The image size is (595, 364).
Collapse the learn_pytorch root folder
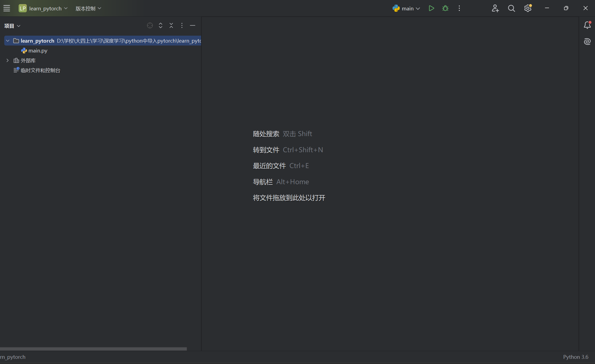8,41
